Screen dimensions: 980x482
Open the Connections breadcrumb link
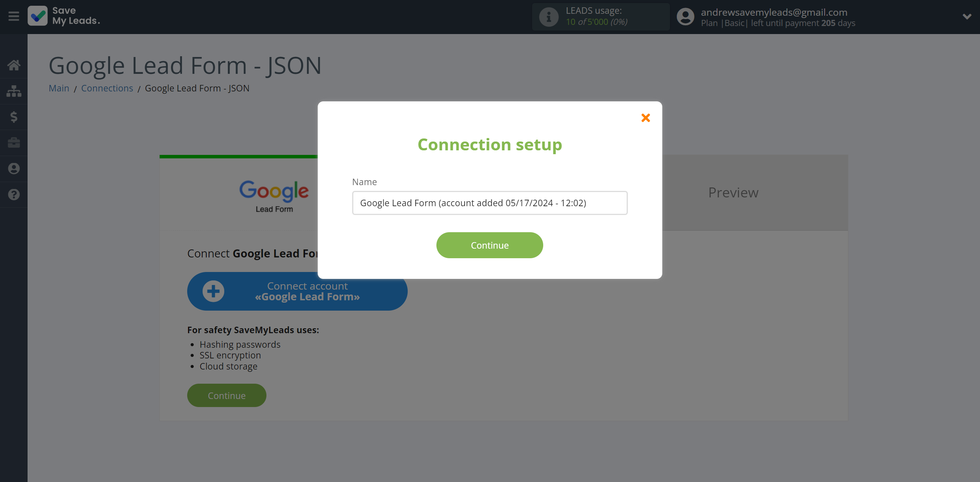[x=107, y=88]
